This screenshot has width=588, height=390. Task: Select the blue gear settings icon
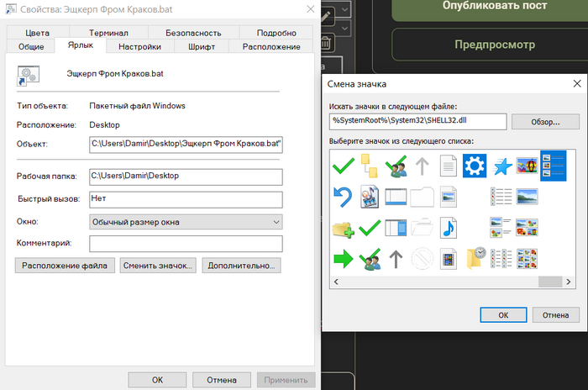475,166
